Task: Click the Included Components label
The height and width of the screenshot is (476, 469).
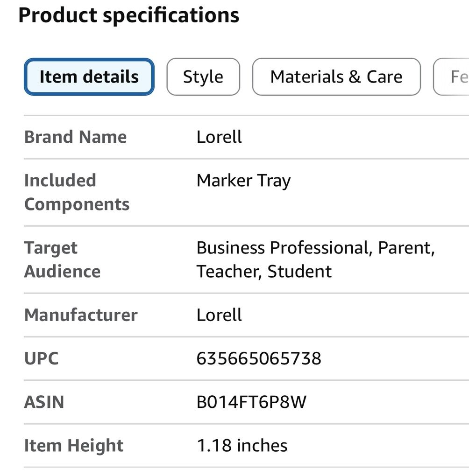Action: point(77,192)
